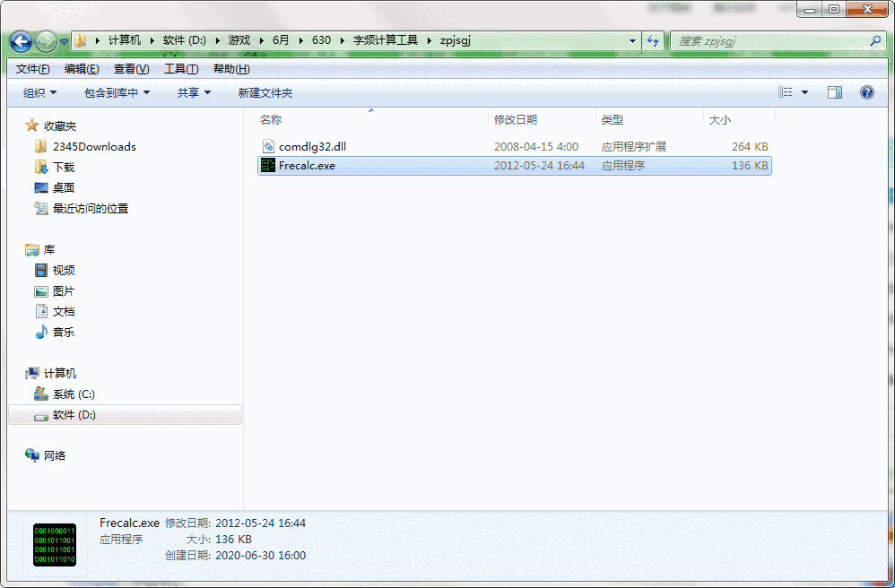Click the Frecalc.exe application icon
Screen dimensions: 895x588
click(268, 165)
